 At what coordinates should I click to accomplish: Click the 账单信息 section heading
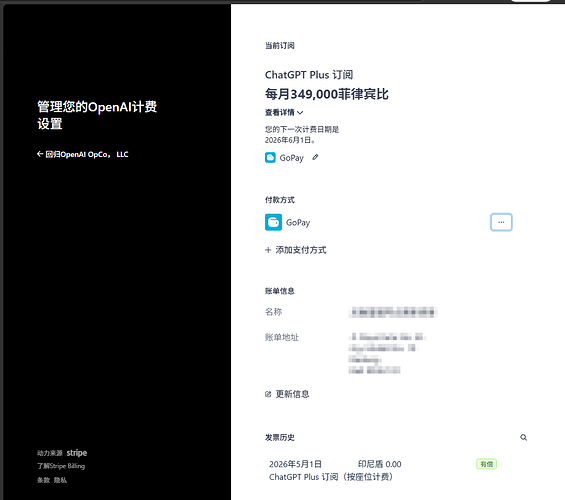click(280, 291)
